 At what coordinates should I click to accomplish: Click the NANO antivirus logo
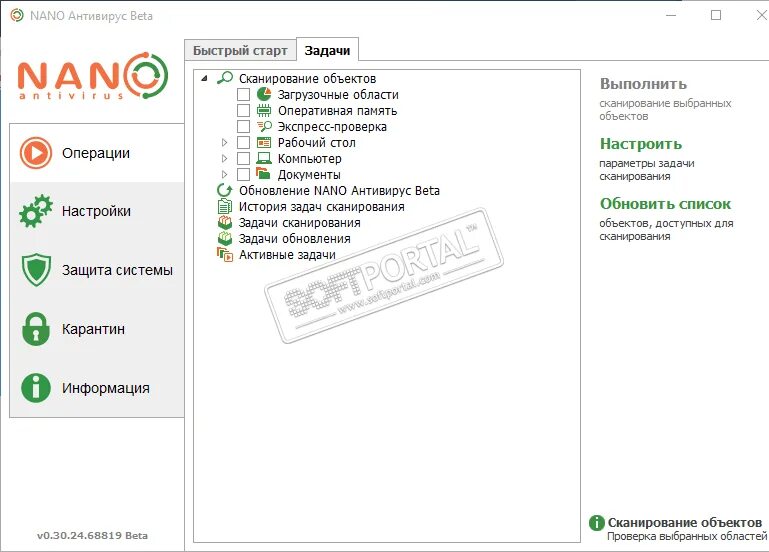93,76
